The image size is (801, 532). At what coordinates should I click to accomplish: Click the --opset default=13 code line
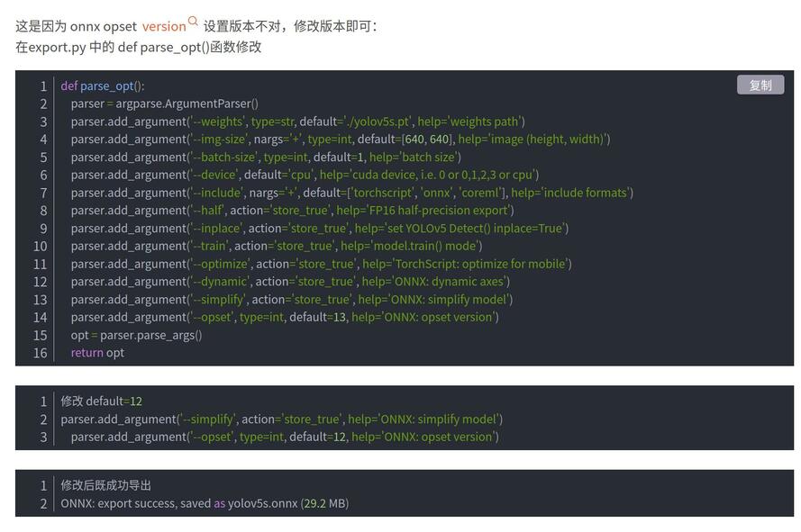click(285, 317)
